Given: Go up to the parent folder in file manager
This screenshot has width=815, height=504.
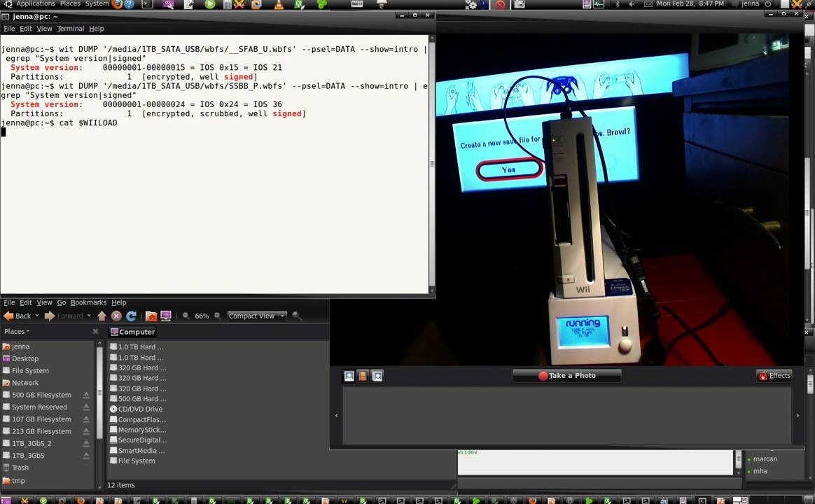Looking at the screenshot, I should click(102, 316).
